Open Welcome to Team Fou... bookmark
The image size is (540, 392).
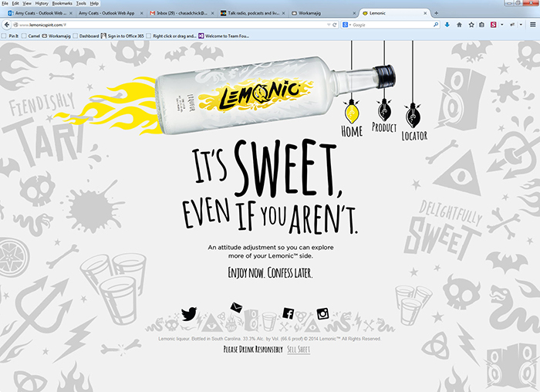coord(224,35)
